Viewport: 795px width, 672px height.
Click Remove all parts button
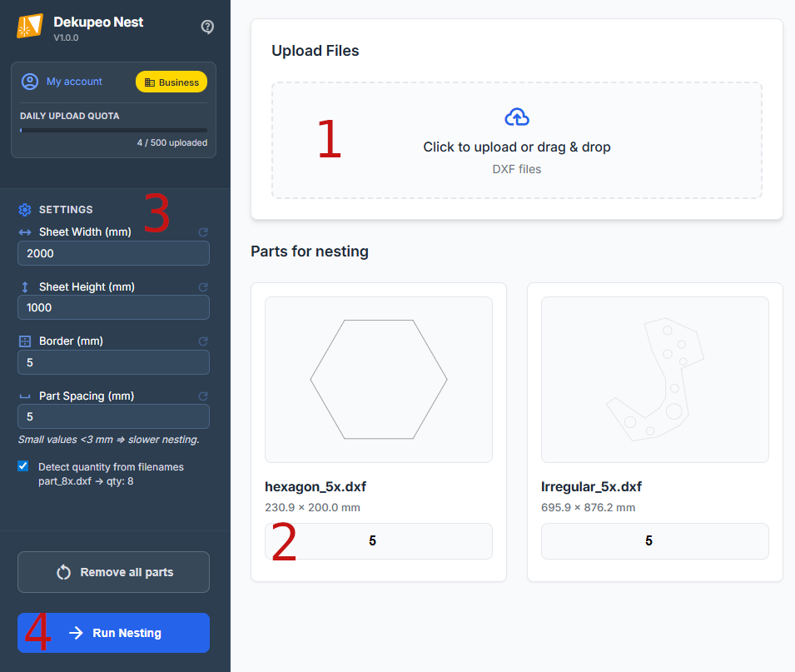tap(113, 572)
